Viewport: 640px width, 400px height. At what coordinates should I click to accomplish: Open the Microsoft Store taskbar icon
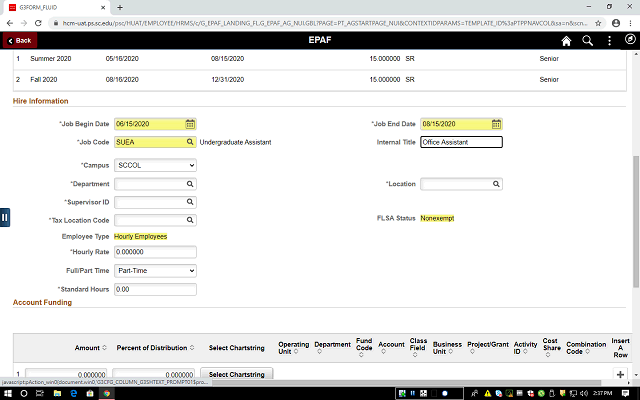[x=90, y=393]
